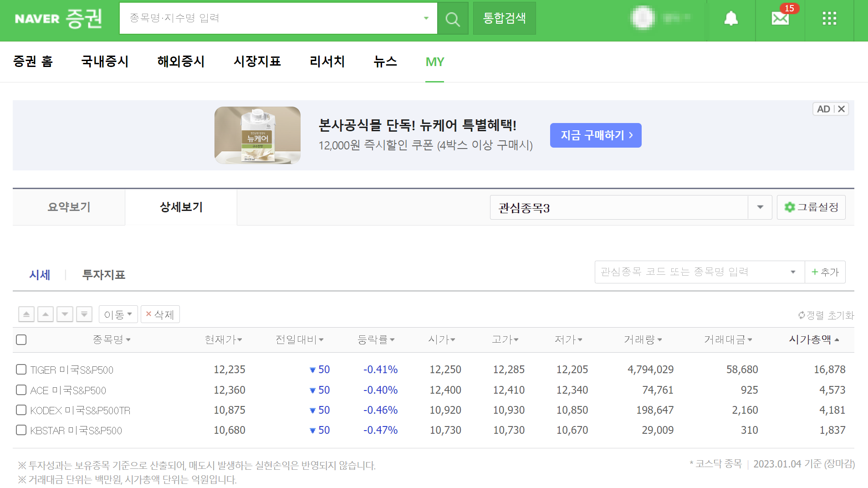Open the apps grid menu icon
The image size is (868, 488).
pos(829,18)
